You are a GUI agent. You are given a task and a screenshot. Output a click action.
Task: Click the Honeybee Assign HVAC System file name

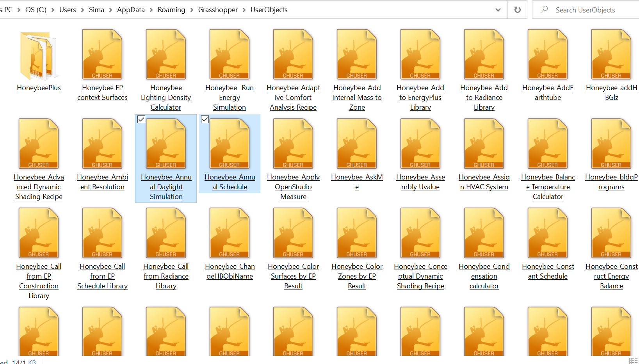[x=484, y=182]
